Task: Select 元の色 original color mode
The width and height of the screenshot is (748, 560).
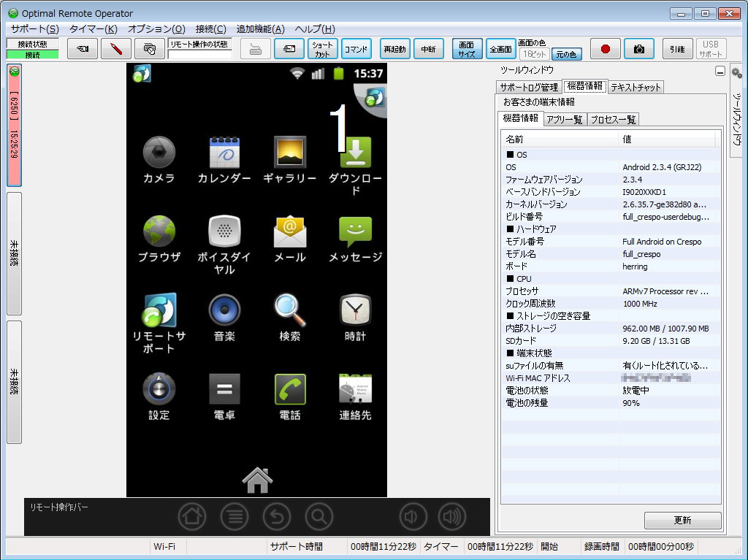Action: [x=567, y=54]
